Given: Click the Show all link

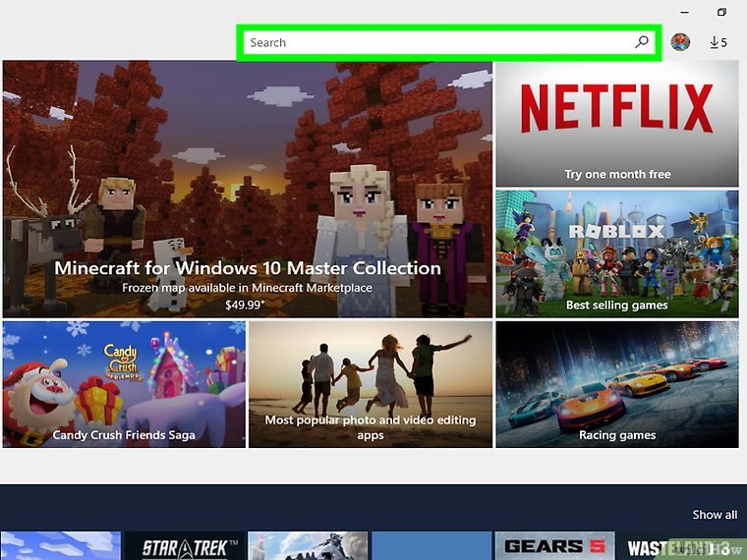Looking at the screenshot, I should pyautogui.click(x=714, y=515).
